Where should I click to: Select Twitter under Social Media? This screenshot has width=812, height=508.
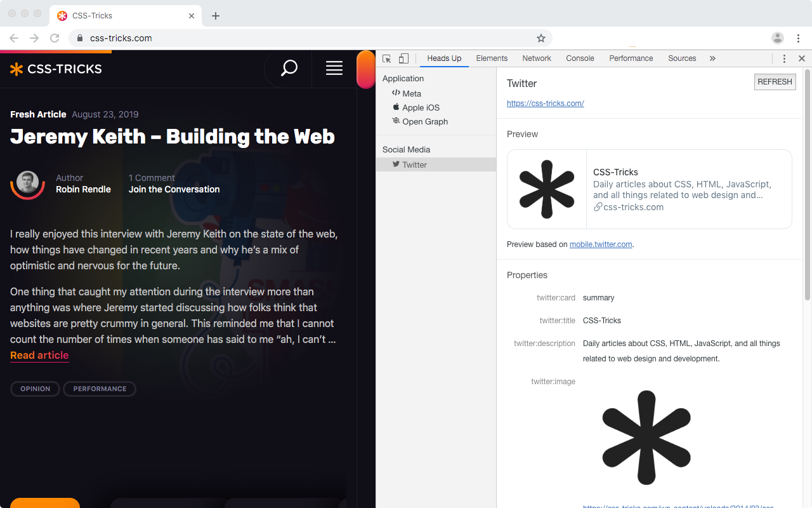436,164
